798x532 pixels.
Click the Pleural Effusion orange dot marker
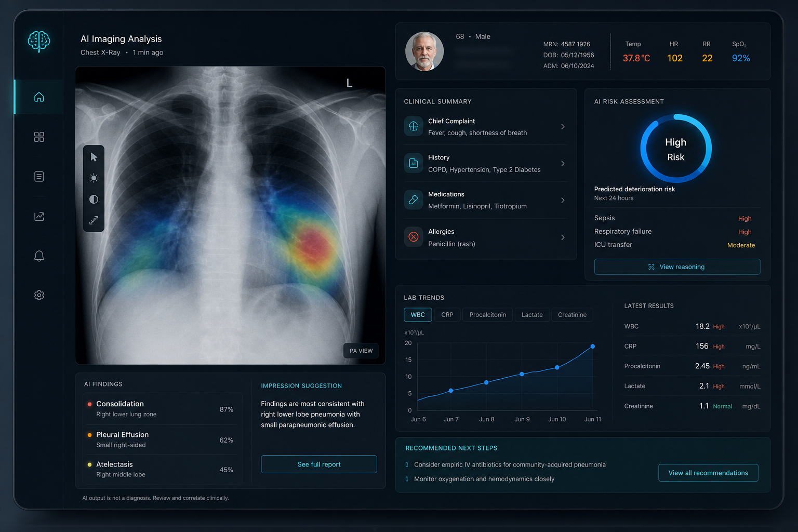(x=90, y=435)
